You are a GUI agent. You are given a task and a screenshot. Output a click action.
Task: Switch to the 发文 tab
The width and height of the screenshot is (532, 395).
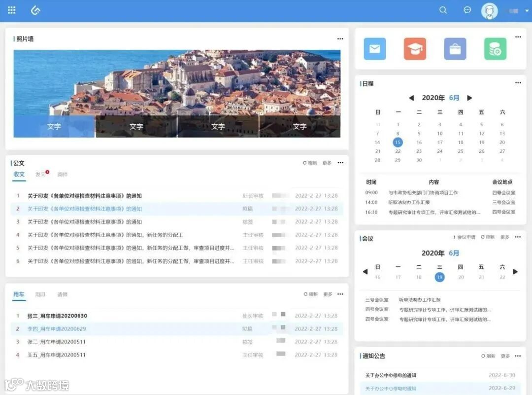coord(40,174)
